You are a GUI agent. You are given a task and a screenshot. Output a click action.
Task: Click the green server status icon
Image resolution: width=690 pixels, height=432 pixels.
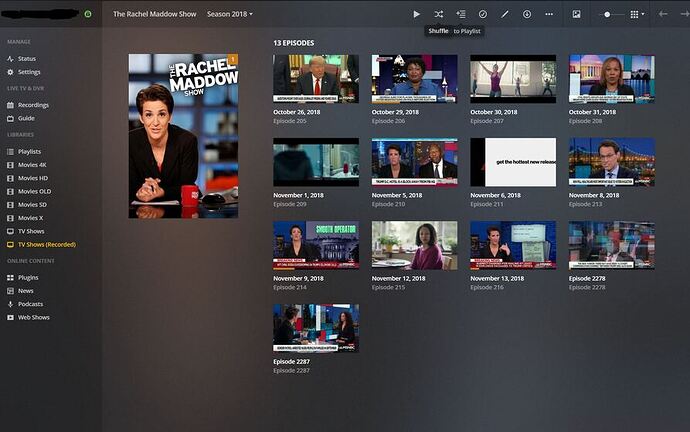click(88, 14)
